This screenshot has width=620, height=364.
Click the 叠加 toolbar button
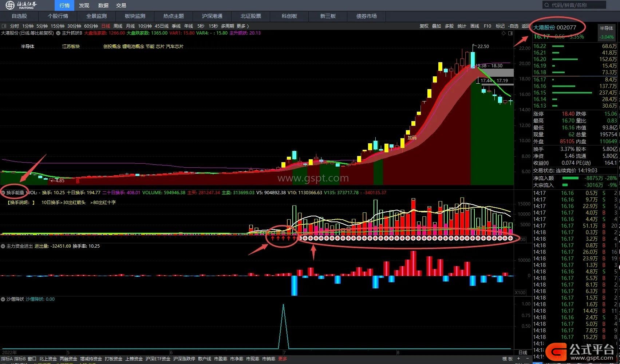point(437,26)
